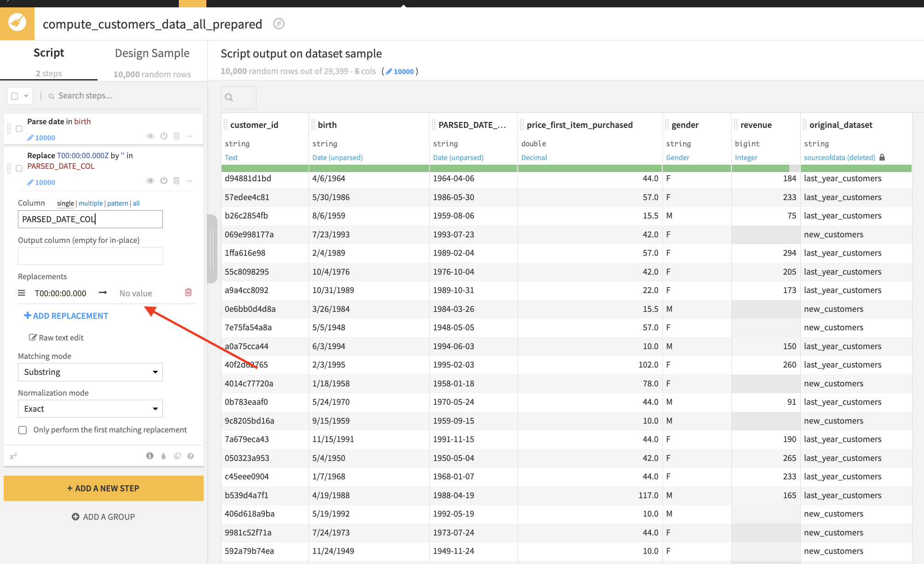This screenshot has height=564, width=924.
Task: Click ADD A GROUP
Action: (103, 517)
